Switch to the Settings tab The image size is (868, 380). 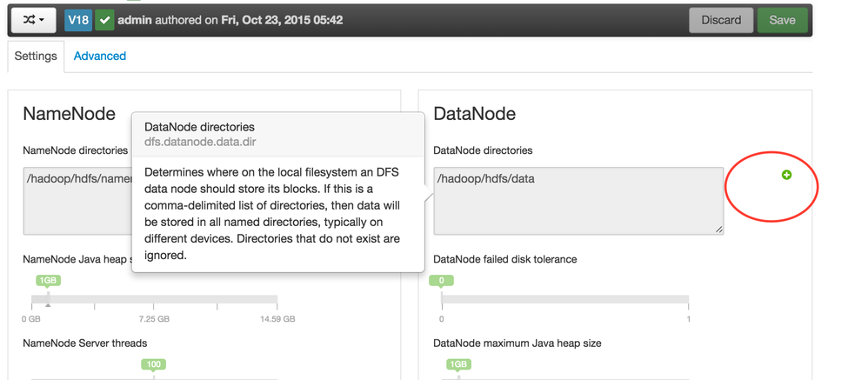pyautogui.click(x=36, y=56)
